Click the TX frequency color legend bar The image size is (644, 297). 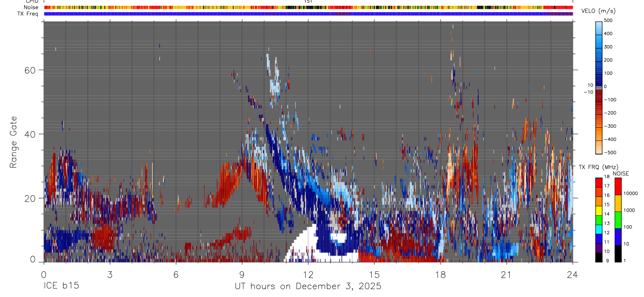coord(599,219)
